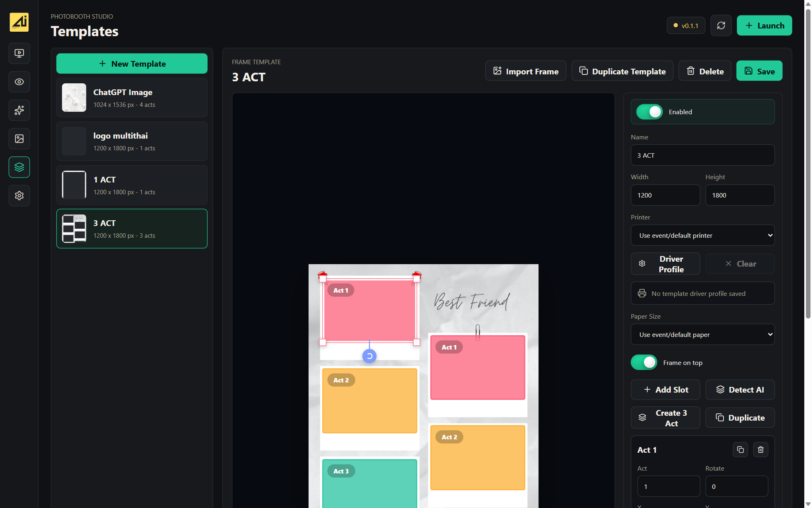
Task: Click Add Slot
Action: (665, 390)
